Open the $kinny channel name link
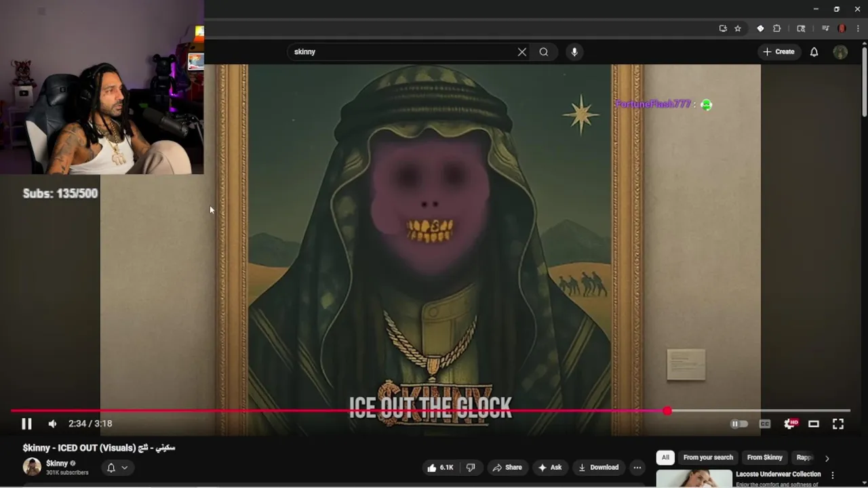The height and width of the screenshot is (488, 868). click(x=57, y=464)
